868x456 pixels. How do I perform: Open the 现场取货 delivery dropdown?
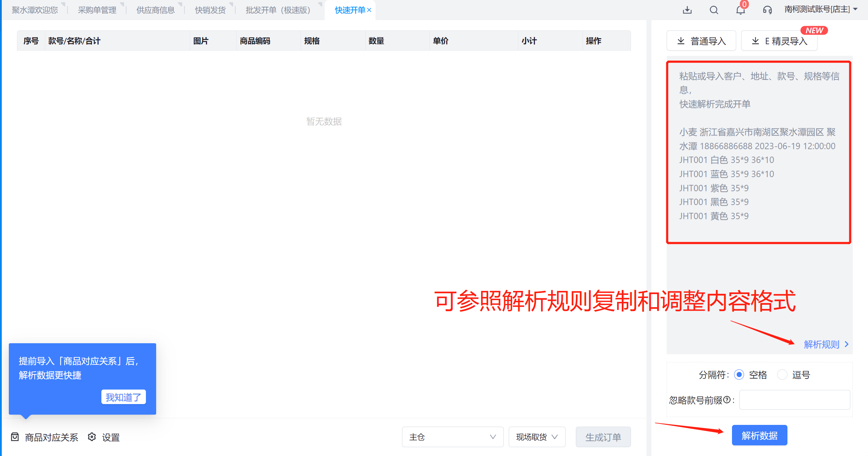tap(537, 437)
